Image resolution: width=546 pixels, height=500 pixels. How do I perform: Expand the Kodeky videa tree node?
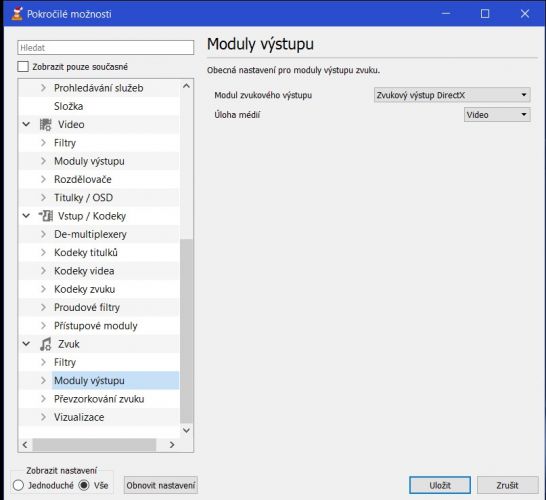point(43,271)
